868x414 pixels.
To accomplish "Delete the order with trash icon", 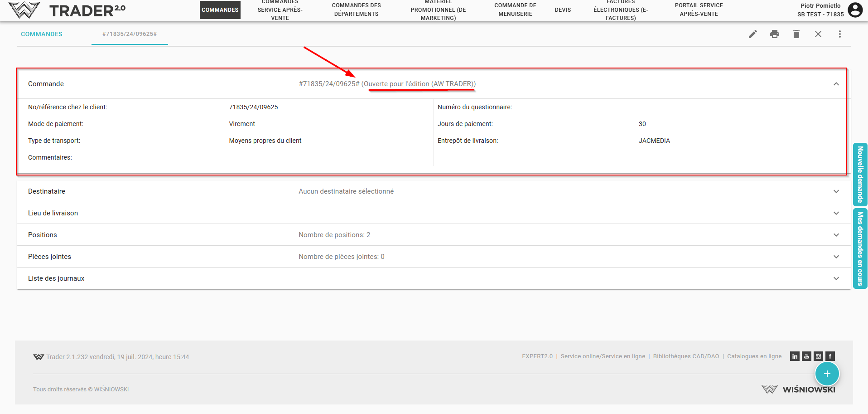I will point(796,34).
